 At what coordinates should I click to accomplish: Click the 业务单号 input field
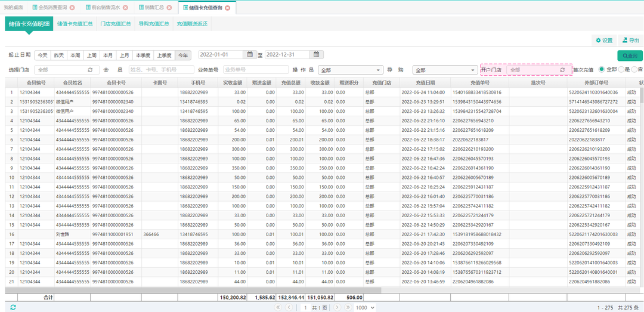pos(255,70)
